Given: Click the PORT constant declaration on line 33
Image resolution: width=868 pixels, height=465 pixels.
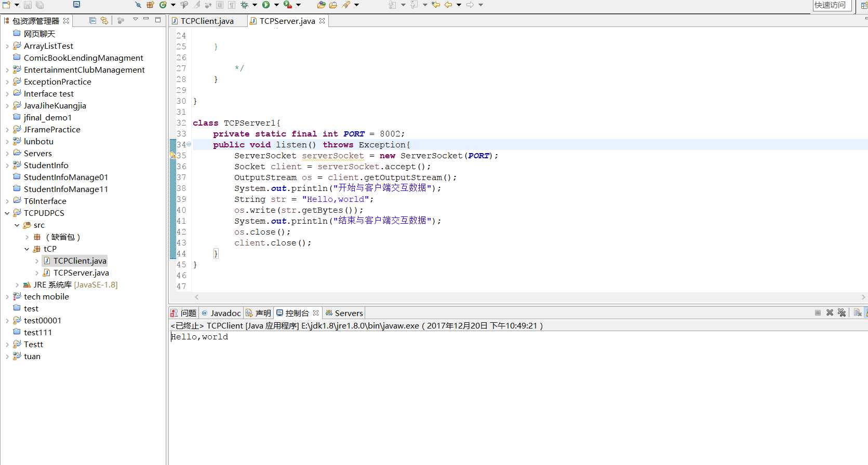Looking at the screenshot, I should pyautogui.click(x=354, y=134).
